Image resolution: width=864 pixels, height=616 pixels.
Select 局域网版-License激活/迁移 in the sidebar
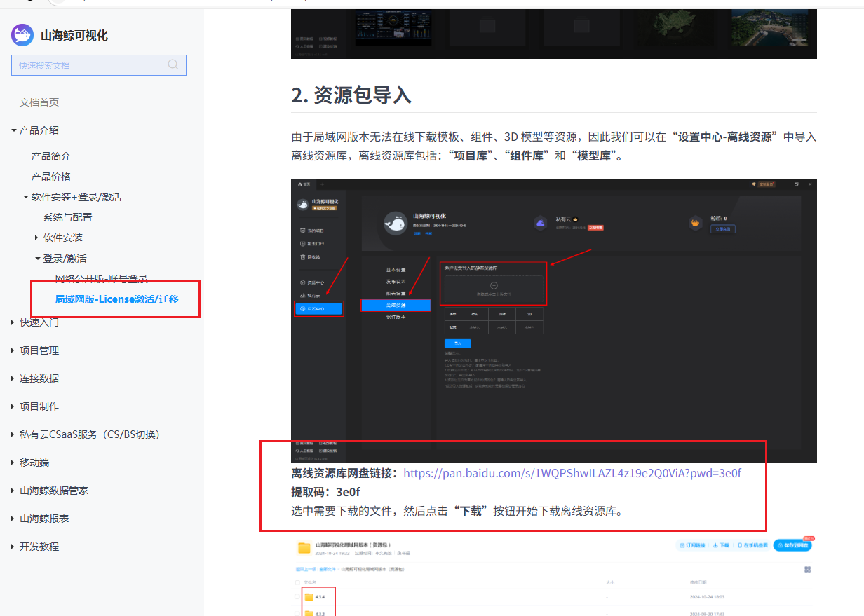(117, 299)
